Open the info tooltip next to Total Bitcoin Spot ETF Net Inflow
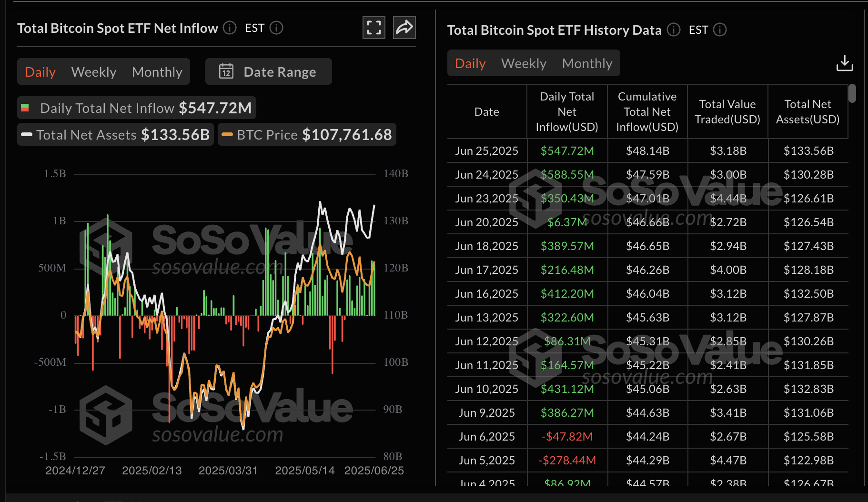The height and width of the screenshot is (502, 868). (229, 28)
